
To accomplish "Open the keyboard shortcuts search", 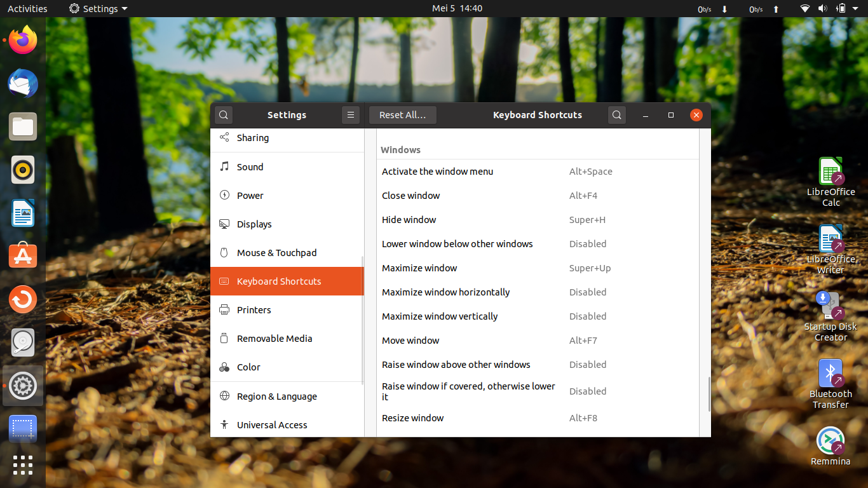I will pos(616,115).
